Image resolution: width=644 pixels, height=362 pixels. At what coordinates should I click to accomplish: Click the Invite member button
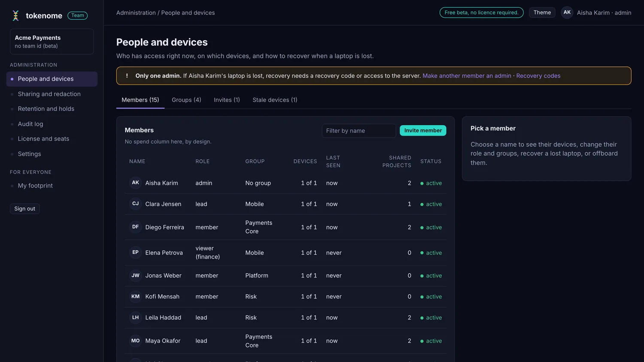click(423, 130)
